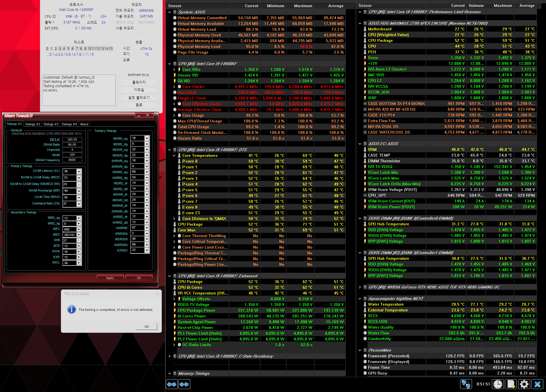Click the circle icon beside Framerate (Presented)

point(365,356)
